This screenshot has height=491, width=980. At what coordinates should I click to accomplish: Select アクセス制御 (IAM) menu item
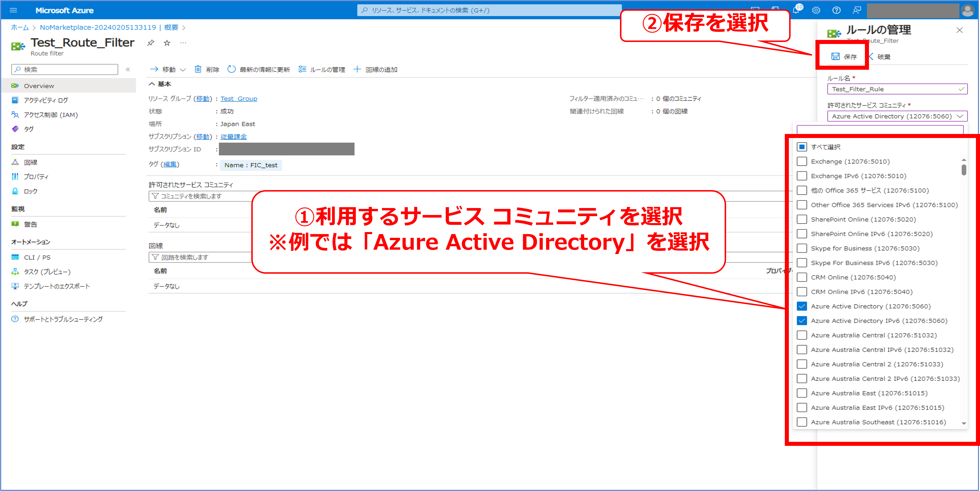click(x=51, y=115)
